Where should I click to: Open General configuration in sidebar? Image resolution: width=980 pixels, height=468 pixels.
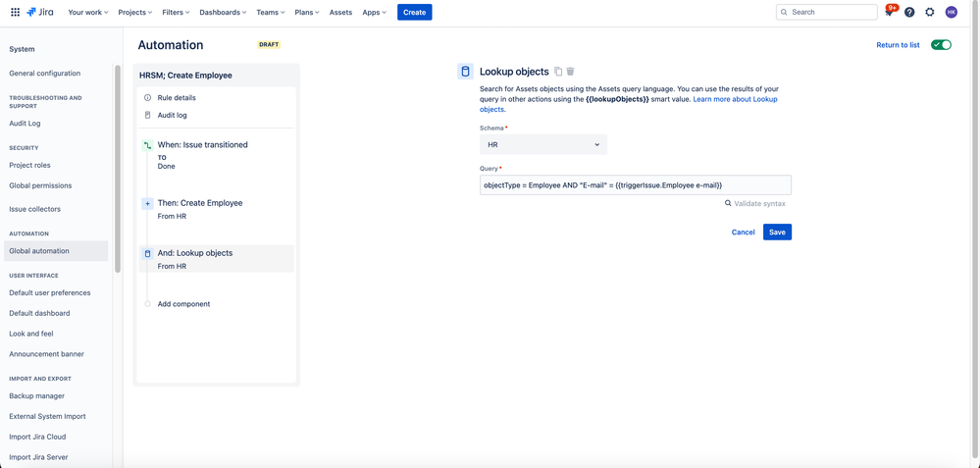(x=44, y=74)
